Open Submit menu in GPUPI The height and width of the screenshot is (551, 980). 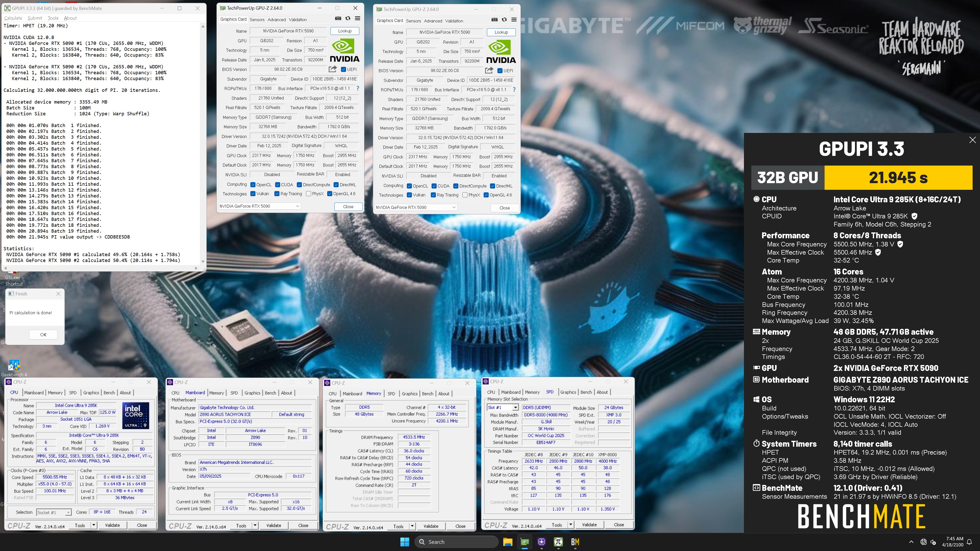point(35,18)
